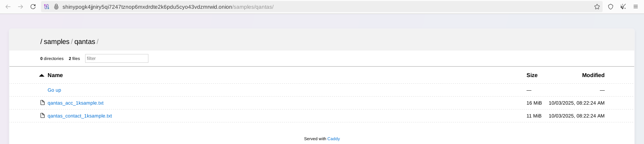Click the URL address bar
The image size is (644, 144).
click(313, 7)
